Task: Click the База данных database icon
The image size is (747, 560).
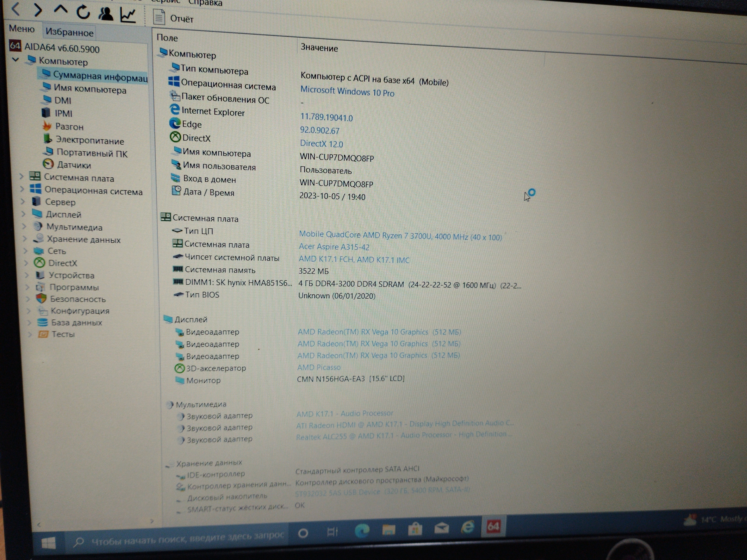Action: [42, 322]
